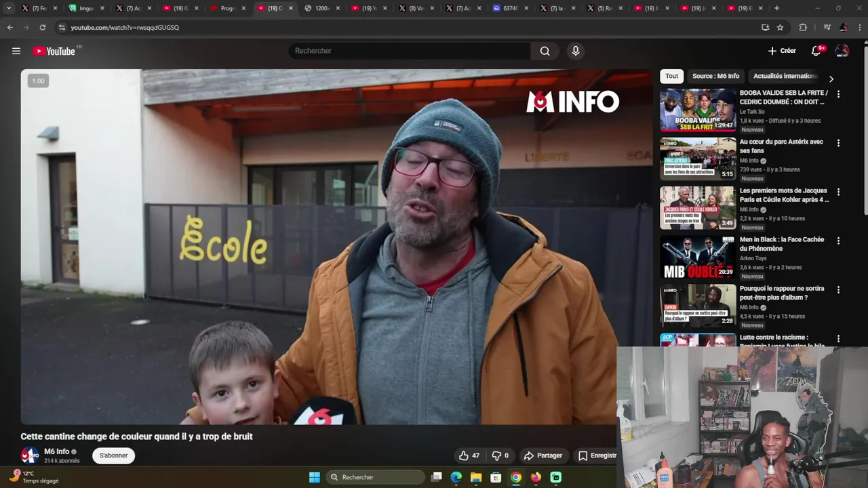This screenshot has height=488, width=868.
Task: Click the youtube.com address bar URL
Action: [125, 28]
